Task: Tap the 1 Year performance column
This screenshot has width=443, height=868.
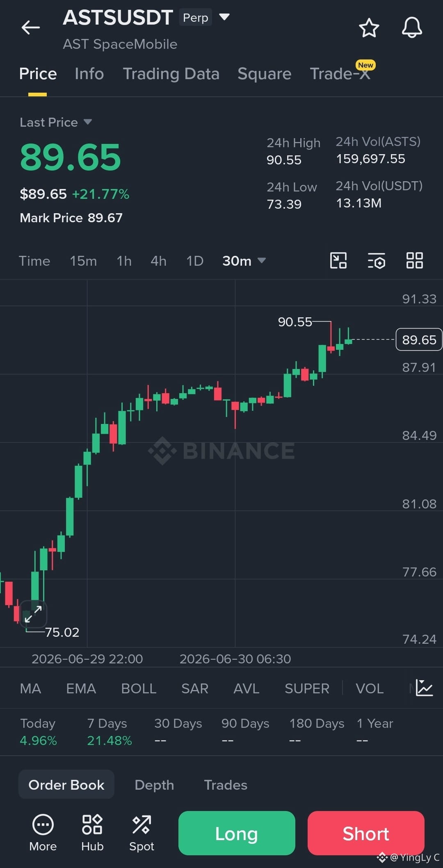Action: pos(375,732)
